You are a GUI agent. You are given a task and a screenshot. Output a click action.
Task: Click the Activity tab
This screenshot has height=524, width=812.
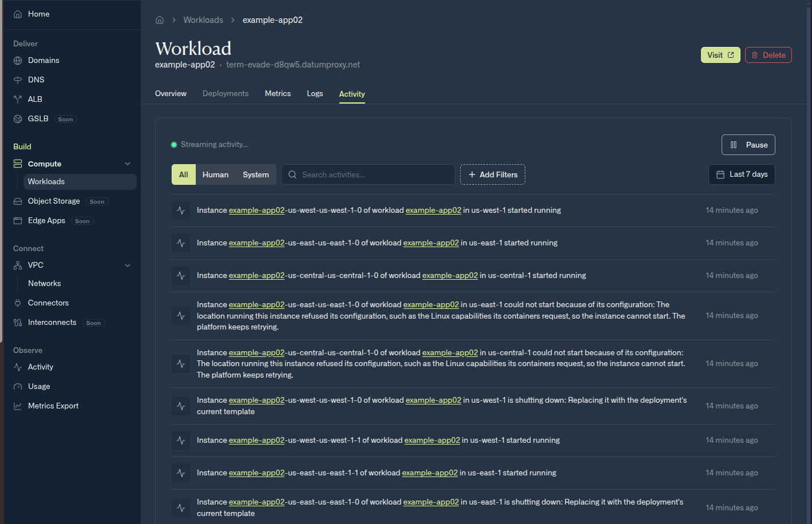click(x=352, y=94)
